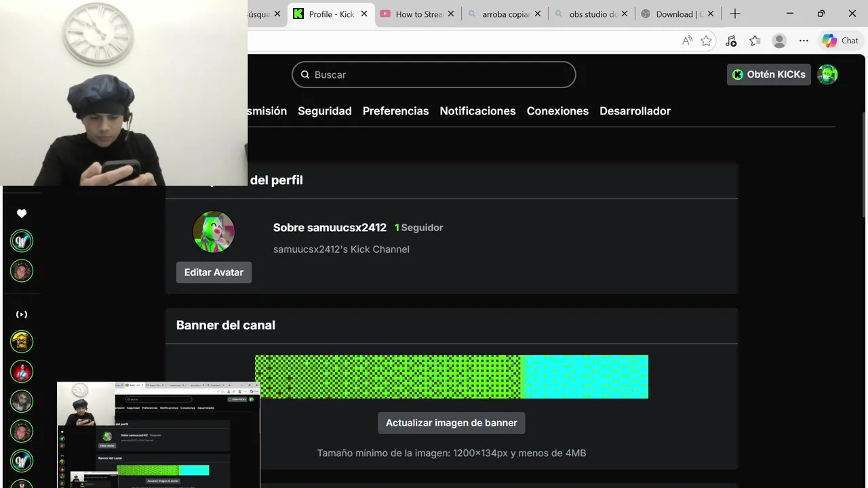Click the '1 Seguidor' follower count
Viewport: 868px width, 488px height.
pyautogui.click(x=419, y=228)
